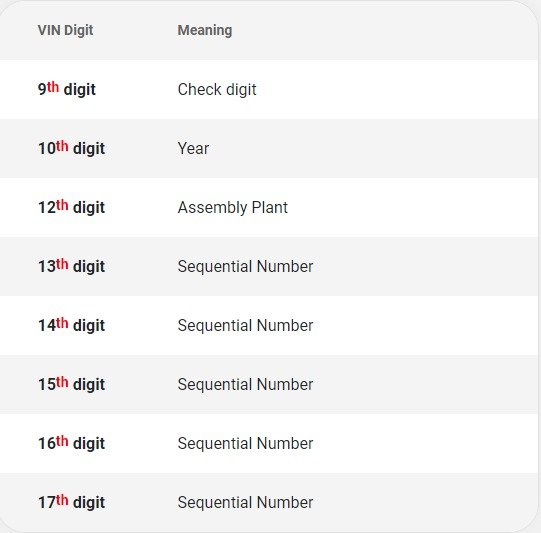This screenshot has height=533, width=541.
Task: Click the Meaning column header
Action: point(205,30)
